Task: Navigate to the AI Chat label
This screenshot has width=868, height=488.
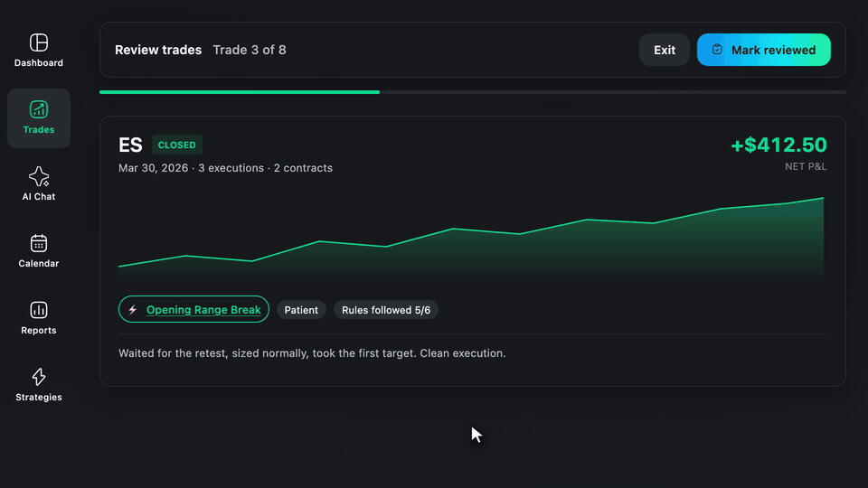Action: pyautogui.click(x=39, y=197)
